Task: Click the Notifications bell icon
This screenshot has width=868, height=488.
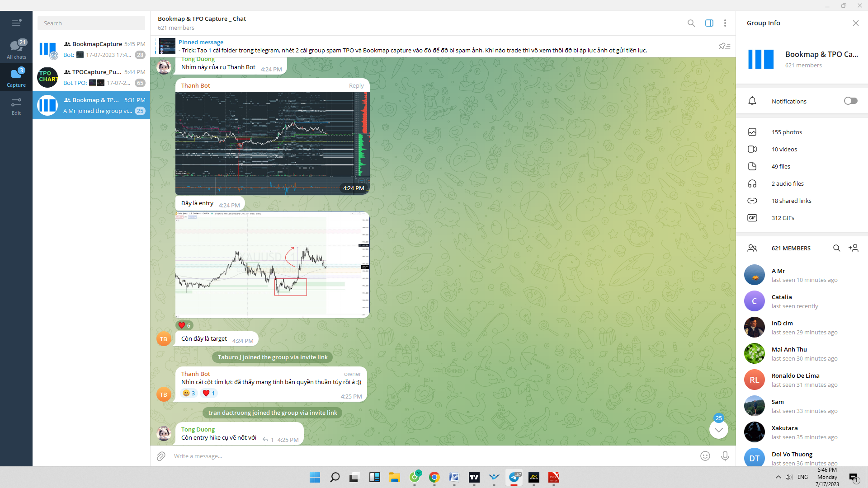Action: click(752, 101)
